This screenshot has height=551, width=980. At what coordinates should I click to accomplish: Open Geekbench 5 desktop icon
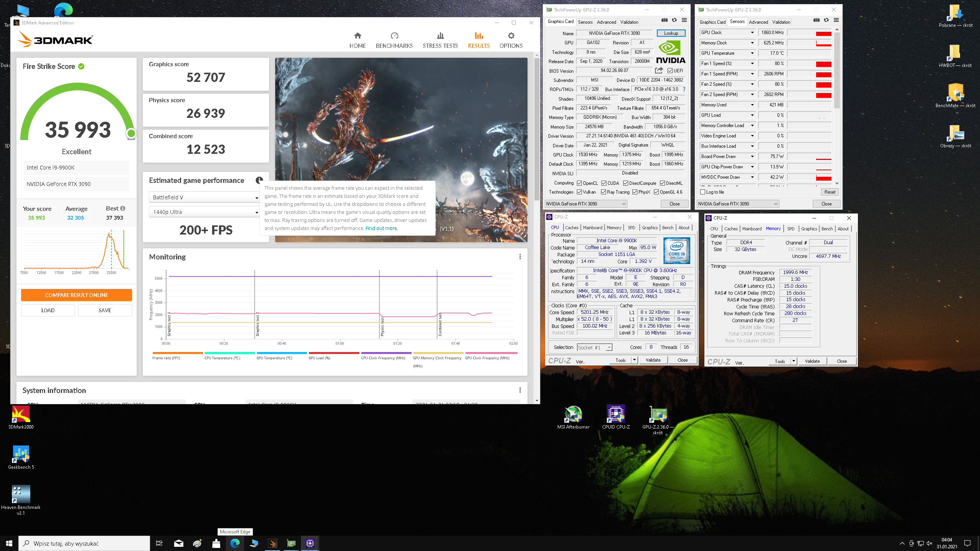coord(21,458)
